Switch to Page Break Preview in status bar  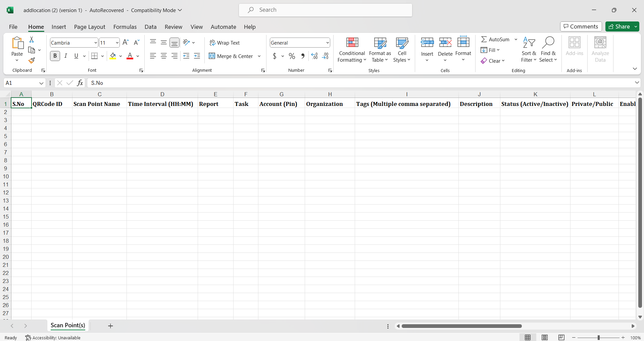(x=561, y=337)
